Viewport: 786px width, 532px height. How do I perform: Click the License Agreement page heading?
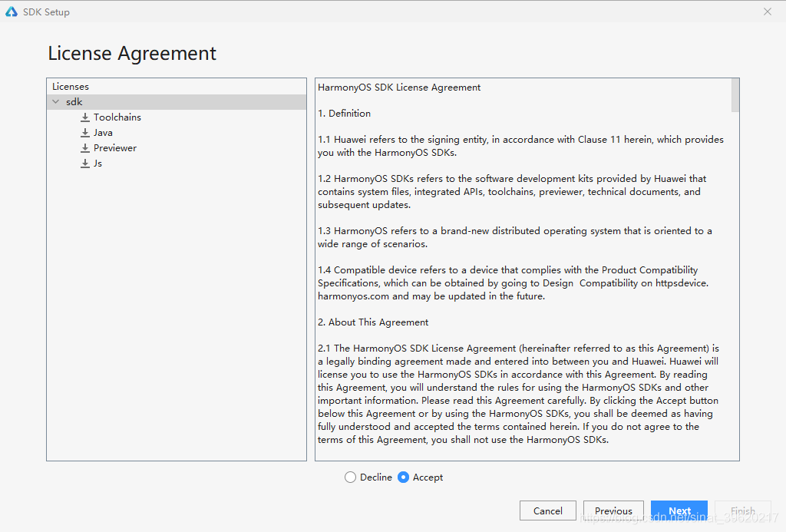pos(132,53)
